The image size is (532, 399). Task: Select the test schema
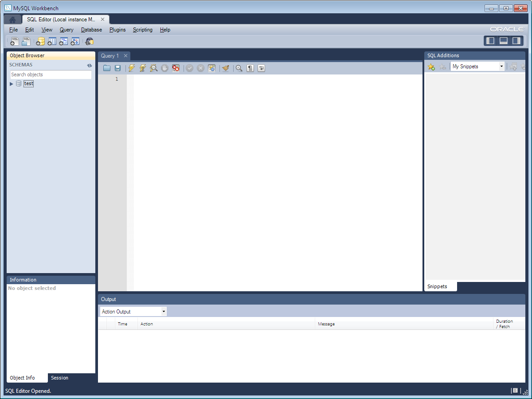pyautogui.click(x=29, y=83)
